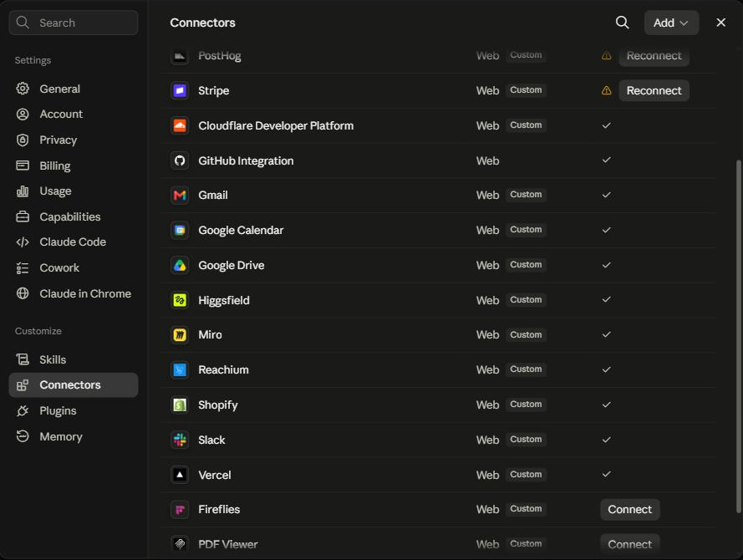Close the settings dialog
This screenshot has width=743, height=560.
[720, 23]
